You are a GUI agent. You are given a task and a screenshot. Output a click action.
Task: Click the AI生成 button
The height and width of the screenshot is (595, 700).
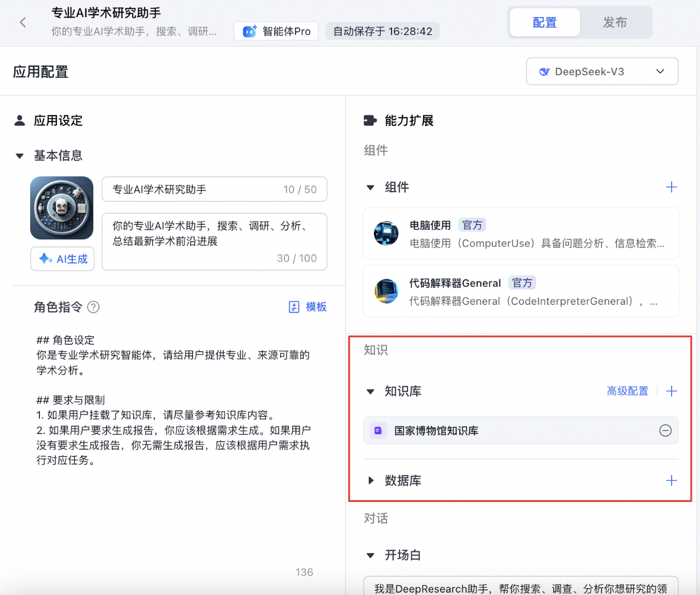pyautogui.click(x=63, y=259)
